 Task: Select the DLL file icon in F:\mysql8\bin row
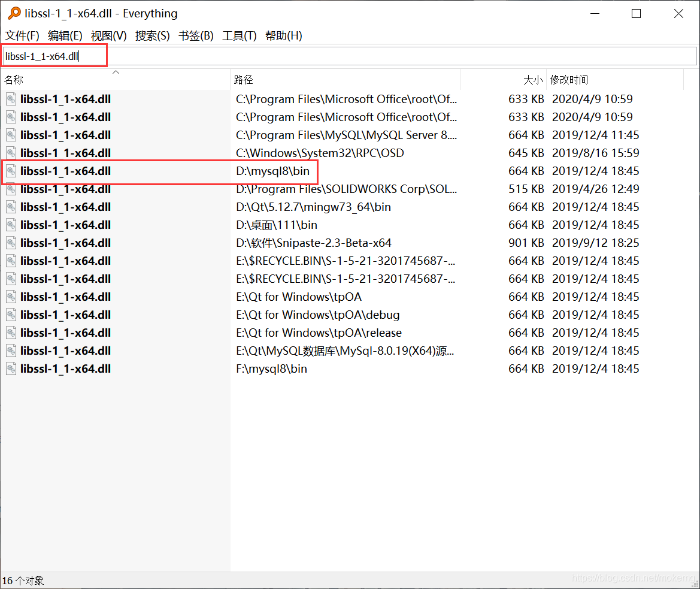point(11,369)
